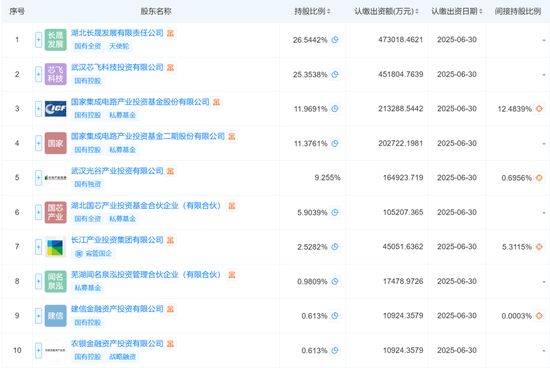Open link 武汉光谷产业投资有限公司
Viewport: 550px width, 368px height.
pos(117,171)
